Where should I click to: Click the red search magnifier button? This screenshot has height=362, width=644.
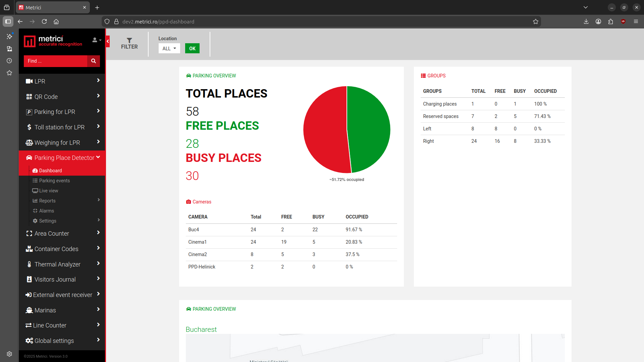94,61
